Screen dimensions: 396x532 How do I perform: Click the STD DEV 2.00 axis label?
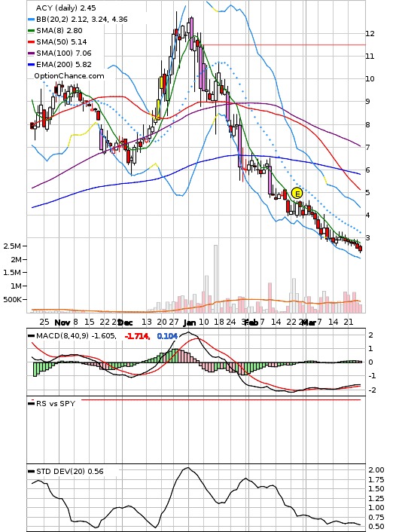(x=376, y=470)
